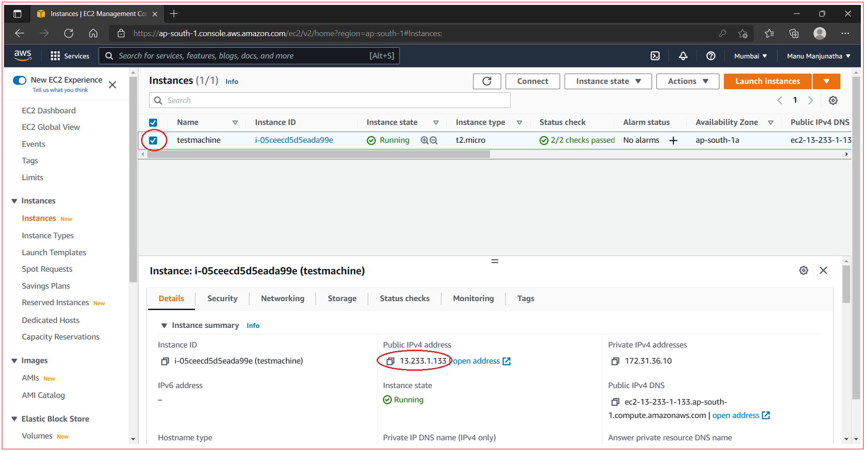Screen dimensions: 868x451
Task: Focus the instances Search field
Action: point(329,100)
